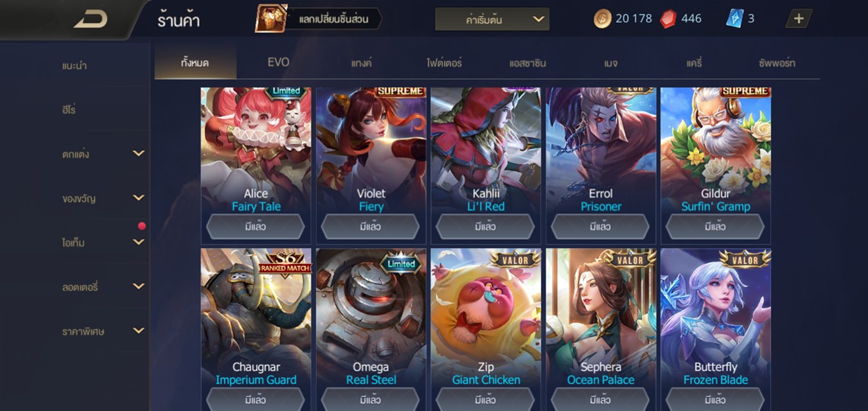Tap the back arrow icon
Screen dimensions: 868x411
[x=91, y=19]
